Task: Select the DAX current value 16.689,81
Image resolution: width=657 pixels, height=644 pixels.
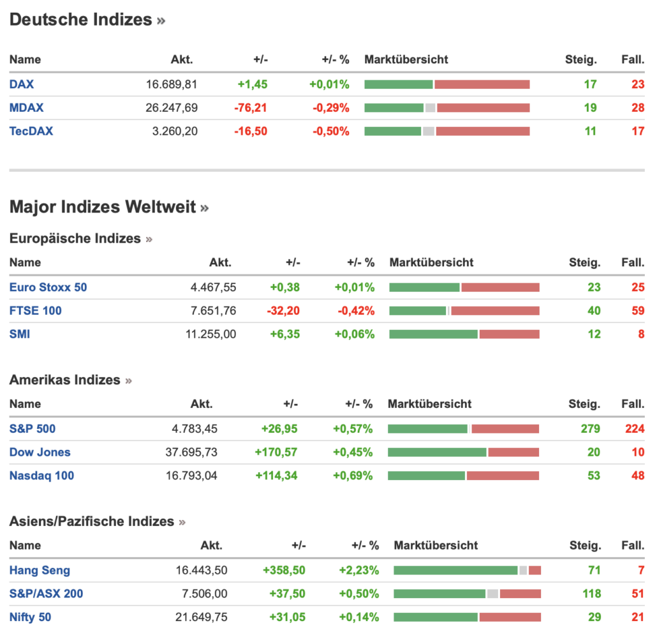Action: (x=172, y=85)
